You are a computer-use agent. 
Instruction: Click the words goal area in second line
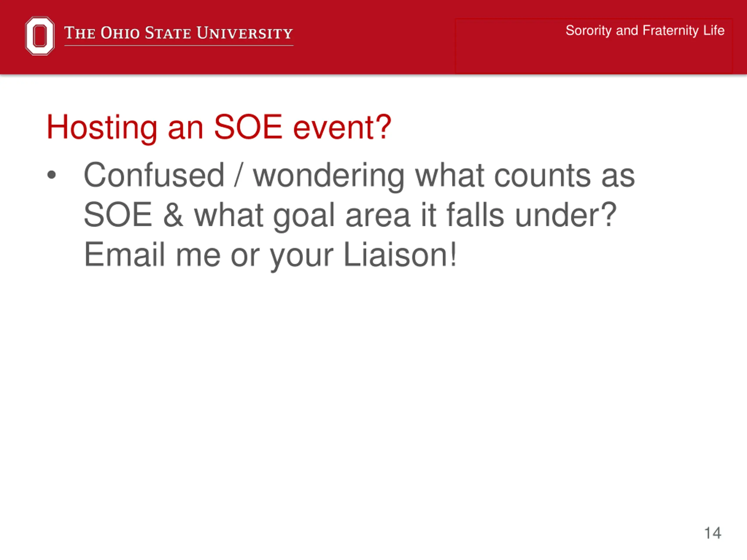point(341,216)
